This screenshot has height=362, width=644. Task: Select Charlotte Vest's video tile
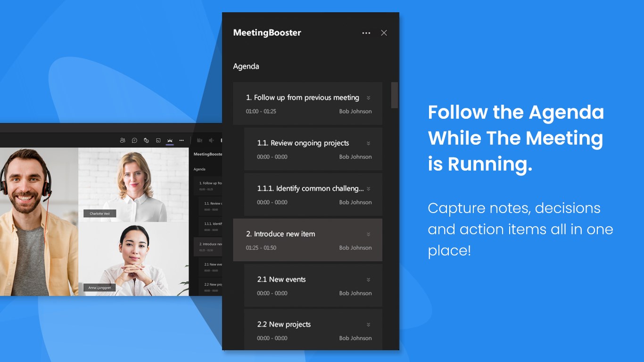coord(133,185)
